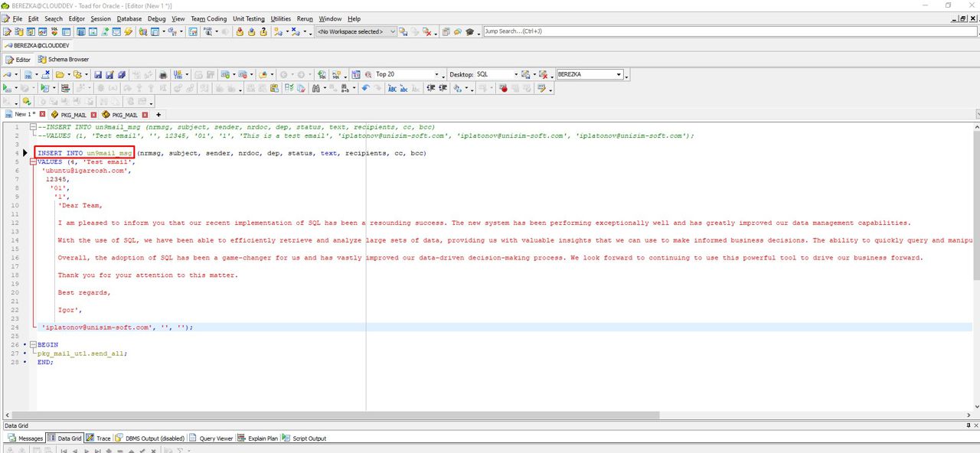Switch to the Trace tab

[99, 438]
